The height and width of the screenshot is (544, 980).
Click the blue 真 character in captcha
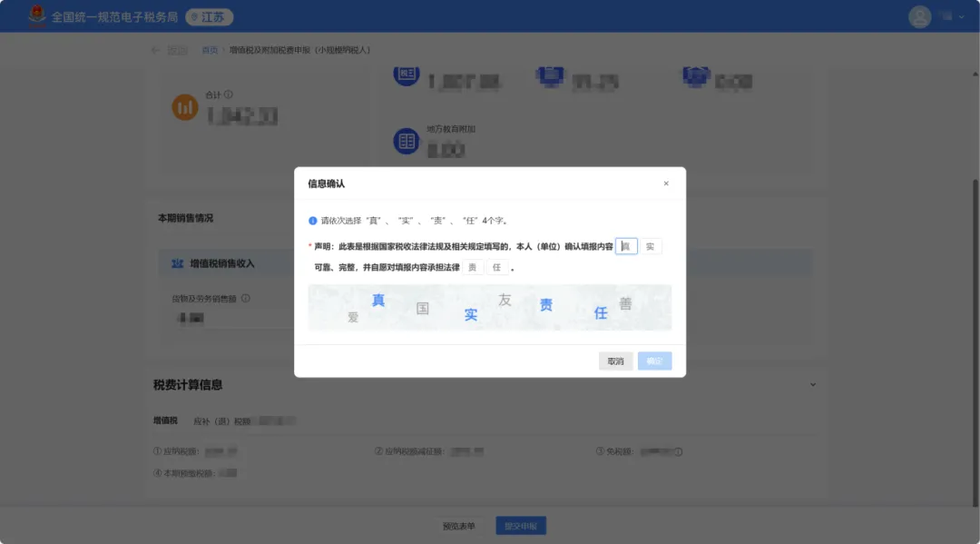378,300
